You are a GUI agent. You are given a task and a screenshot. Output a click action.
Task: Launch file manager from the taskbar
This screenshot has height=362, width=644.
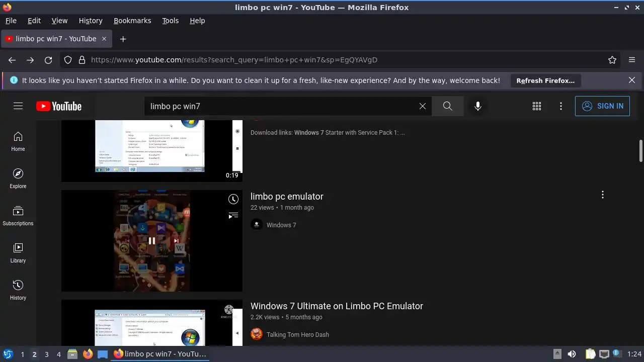(72, 354)
